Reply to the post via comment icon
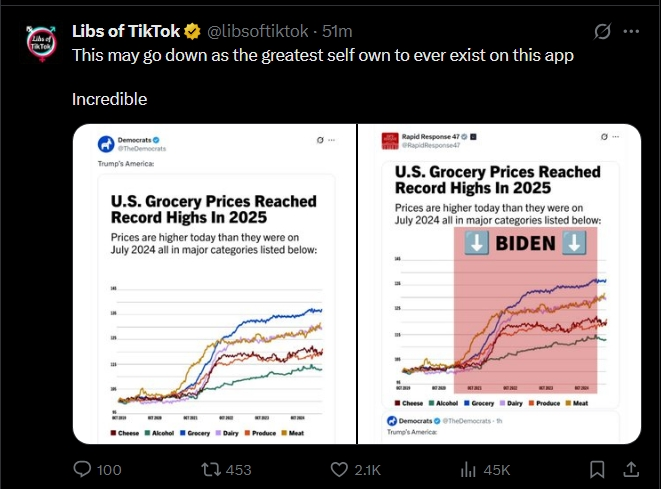The width and height of the screenshot is (661, 489). [83, 469]
